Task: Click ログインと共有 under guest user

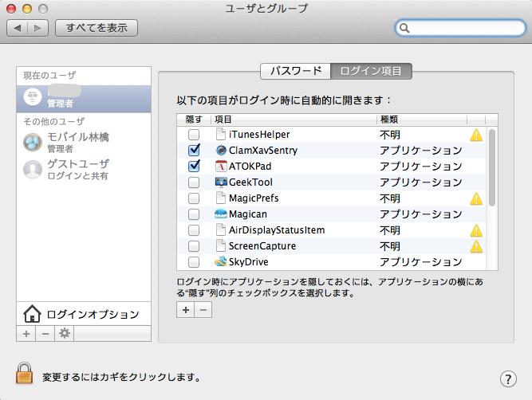Action: click(77, 176)
